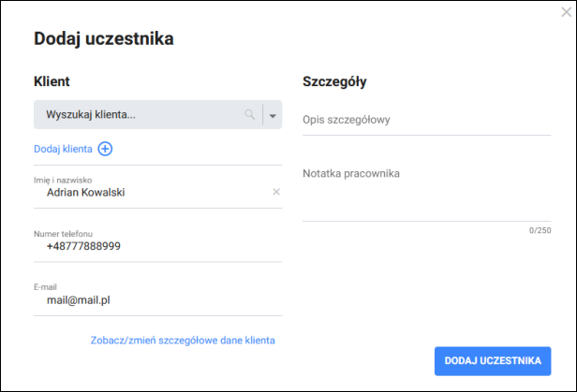Screen dimensions: 577x392
Task: Open Zobacz/zmień szczegółowe dane klienta link
Action: coord(183,341)
